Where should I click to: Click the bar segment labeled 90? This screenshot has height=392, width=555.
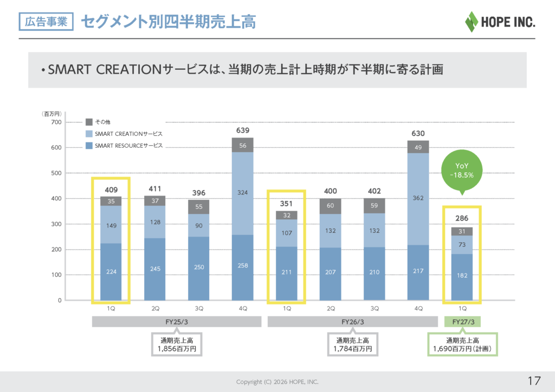click(198, 225)
